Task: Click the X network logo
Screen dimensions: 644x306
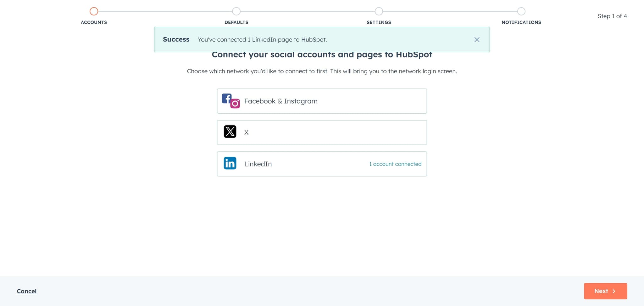Action: (x=230, y=132)
